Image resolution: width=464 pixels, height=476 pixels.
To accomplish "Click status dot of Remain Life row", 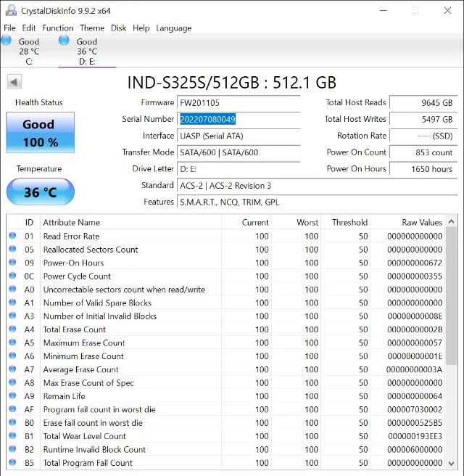I will (x=12, y=395).
